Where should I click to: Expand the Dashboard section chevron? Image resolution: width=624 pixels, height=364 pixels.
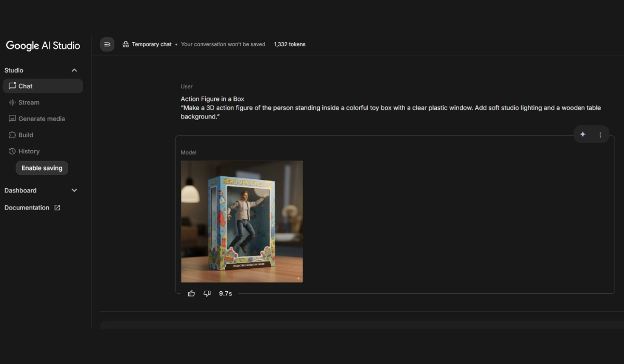tap(74, 190)
